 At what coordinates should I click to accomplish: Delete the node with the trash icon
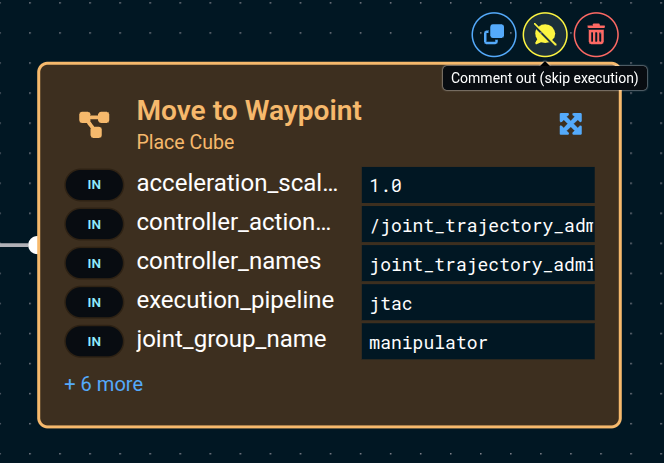tap(596, 35)
